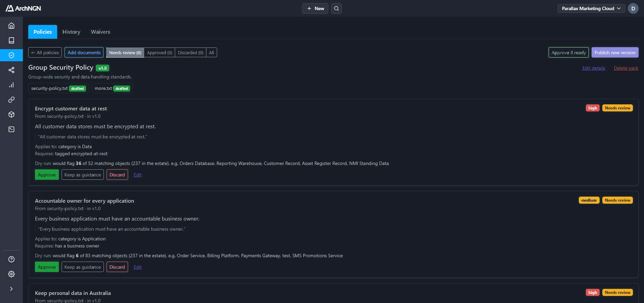Open the settings gear icon
Screen dimensions: 644x303
11,274
